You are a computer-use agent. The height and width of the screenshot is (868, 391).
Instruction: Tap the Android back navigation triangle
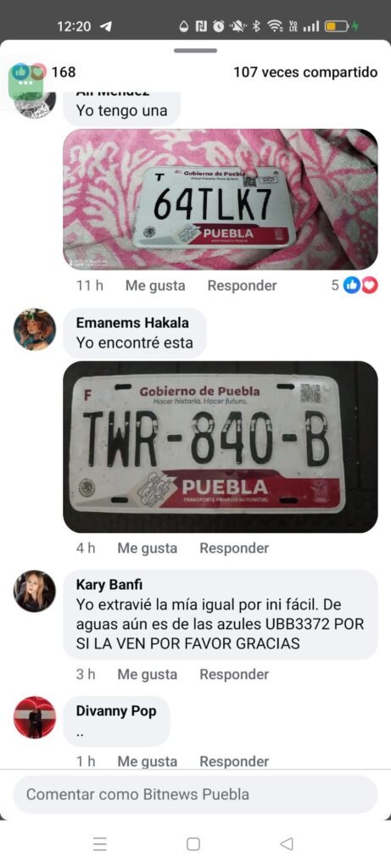[x=287, y=843]
